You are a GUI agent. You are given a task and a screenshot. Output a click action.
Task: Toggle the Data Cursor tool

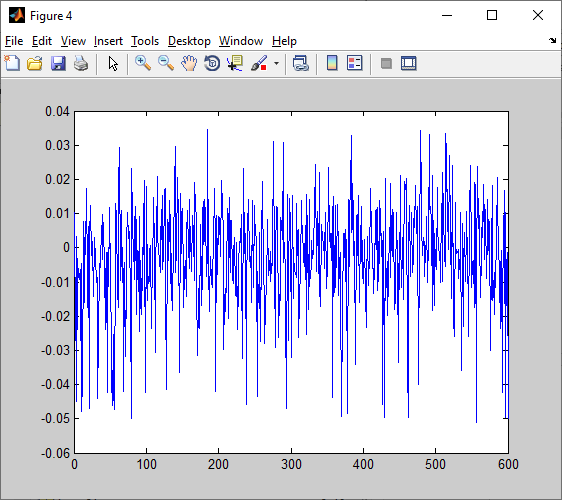click(x=235, y=63)
